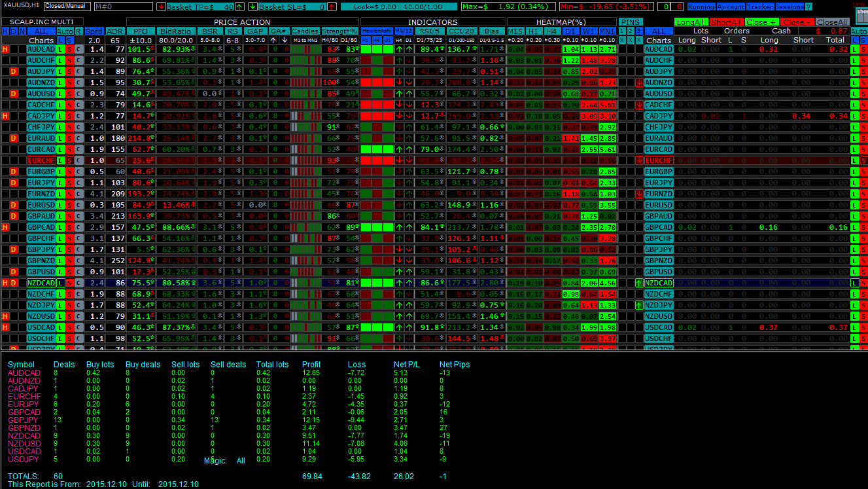868x489 pixels.
Task: Open help with the question mark button
Action: click(x=808, y=7)
